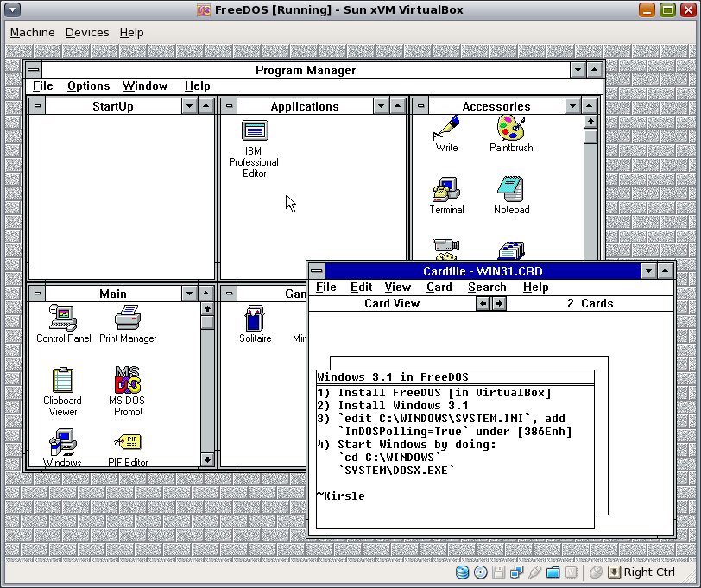Viewport: 701px width, 588px height.
Task: Click the keyboard capture arrow icon
Action: point(615,572)
